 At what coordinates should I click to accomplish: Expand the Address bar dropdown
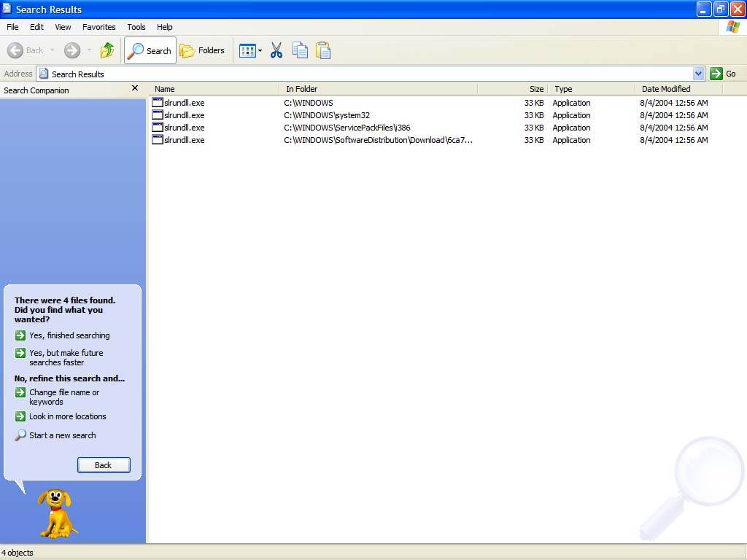(x=698, y=74)
